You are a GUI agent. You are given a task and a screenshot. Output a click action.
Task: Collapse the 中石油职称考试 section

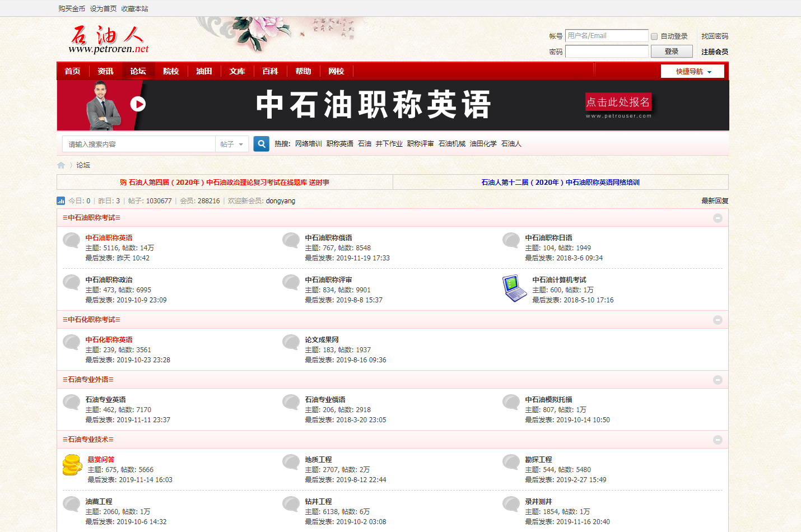coord(718,218)
